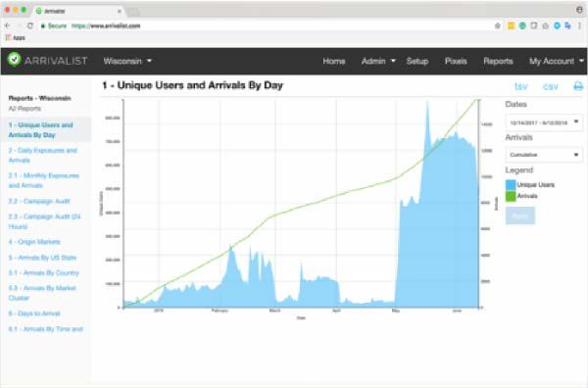This screenshot has height=388, width=588.
Task: Open report 5.1 - Arrivals By Country
Action: click(43, 272)
